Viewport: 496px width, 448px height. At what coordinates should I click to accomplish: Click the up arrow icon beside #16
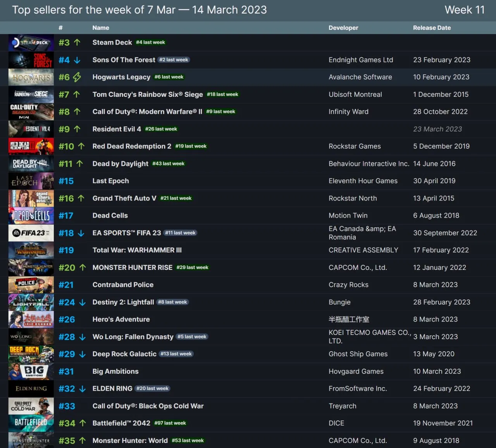(x=81, y=198)
